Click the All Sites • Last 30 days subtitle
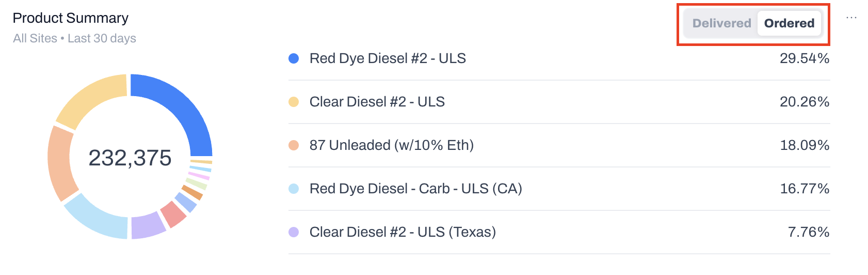 click(75, 38)
